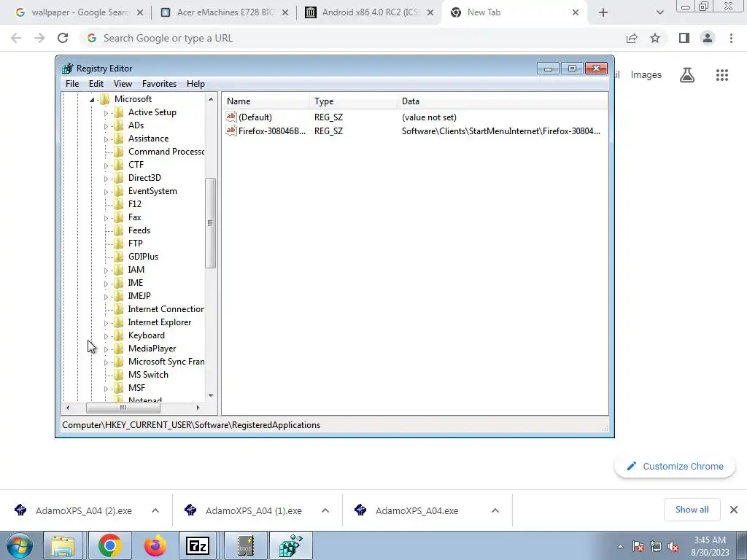The image size is (747, 560).
Task: Click the Type column header
Action: pos(353,101)
